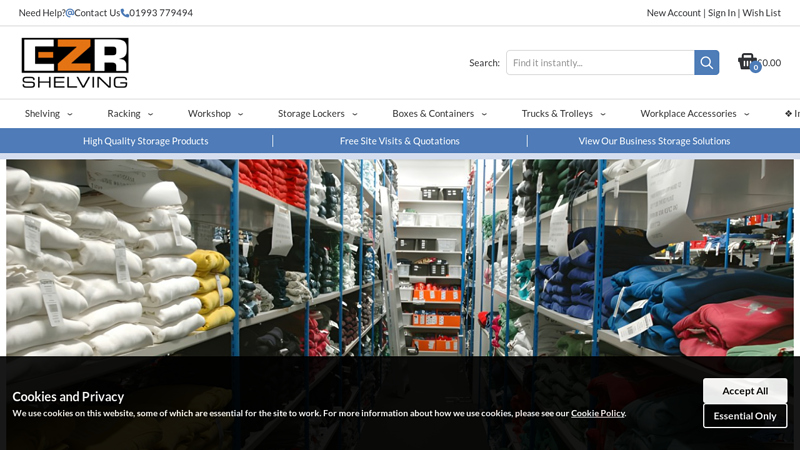Image resolution: width=800 pixels, height=450 pixels.
Task: Click the New Account link
Action: [673, 13]
